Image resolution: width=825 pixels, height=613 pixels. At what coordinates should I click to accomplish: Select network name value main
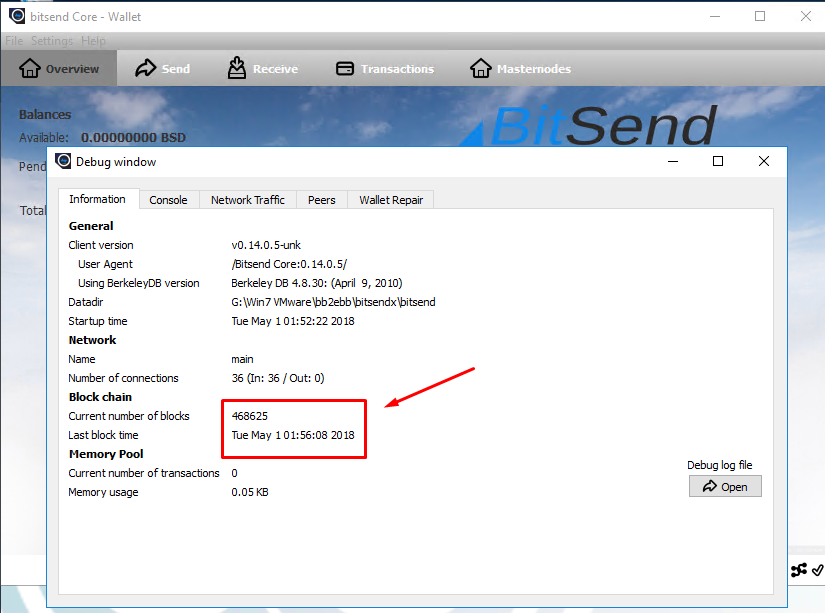coord(242,359)
